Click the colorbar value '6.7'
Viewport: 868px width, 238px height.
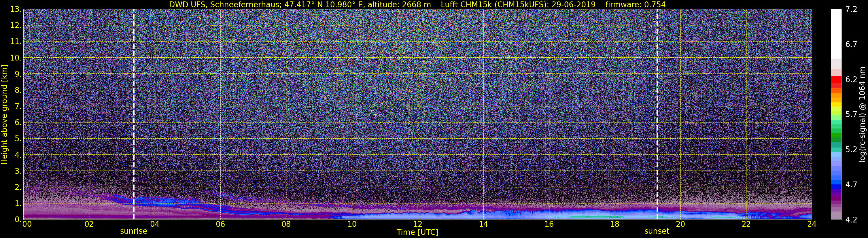pyautogui.click(x=851, y=44)
